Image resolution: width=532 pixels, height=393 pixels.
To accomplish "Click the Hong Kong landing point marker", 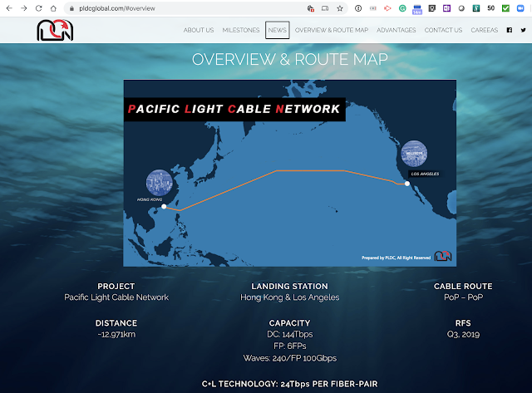I will pyautogui.click(x=164, y=207).
